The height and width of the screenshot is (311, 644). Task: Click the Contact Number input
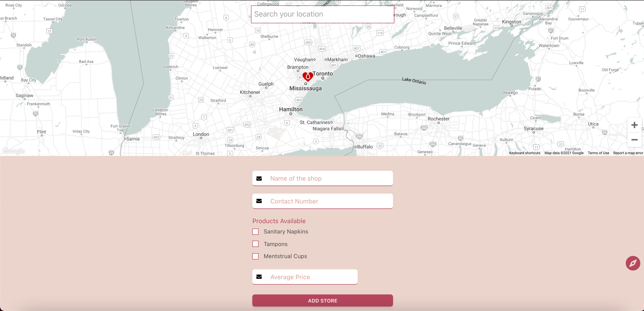pos(329,201)
